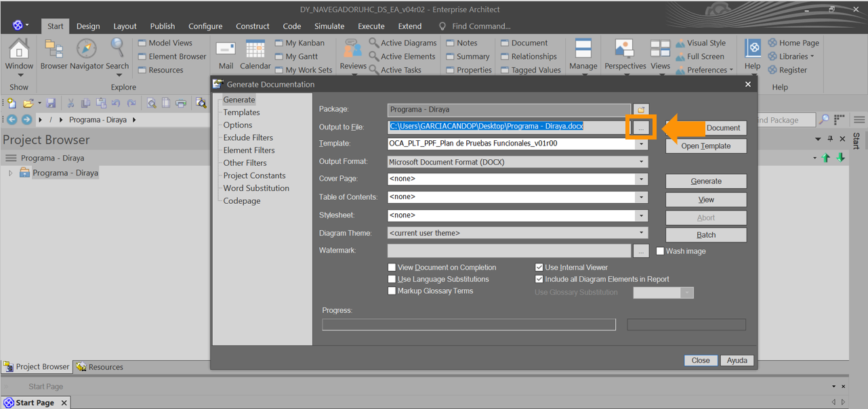Viewport: 868px width, 409px height.
Task: Click the Ayuda help button
Action: [x=737, y=361]
